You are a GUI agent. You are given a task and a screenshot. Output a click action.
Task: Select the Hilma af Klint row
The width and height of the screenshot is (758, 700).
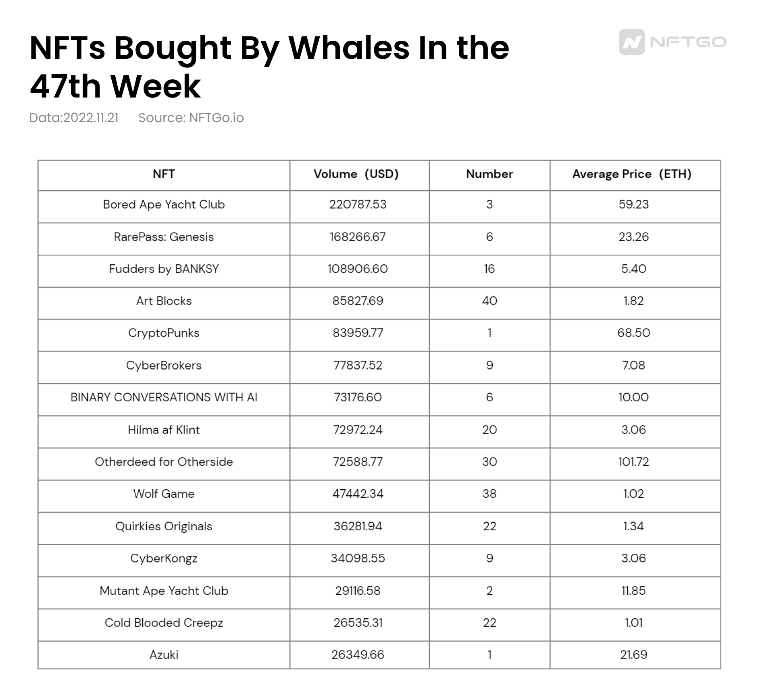tap(164, 430)
